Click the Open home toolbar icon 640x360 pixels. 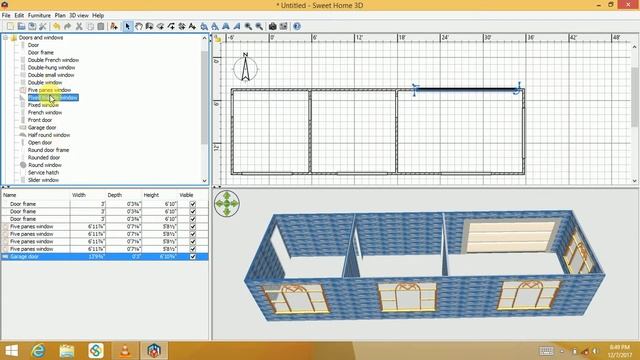tap(21, 27)
